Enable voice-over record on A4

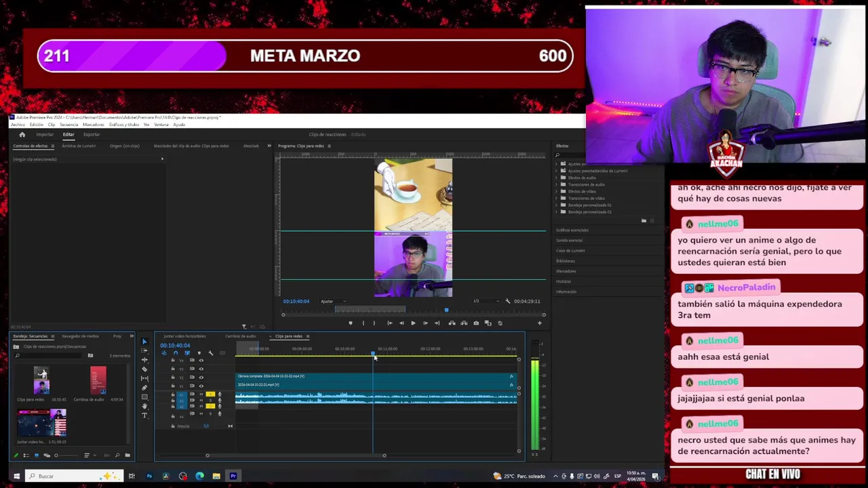(x=220, y=413)
